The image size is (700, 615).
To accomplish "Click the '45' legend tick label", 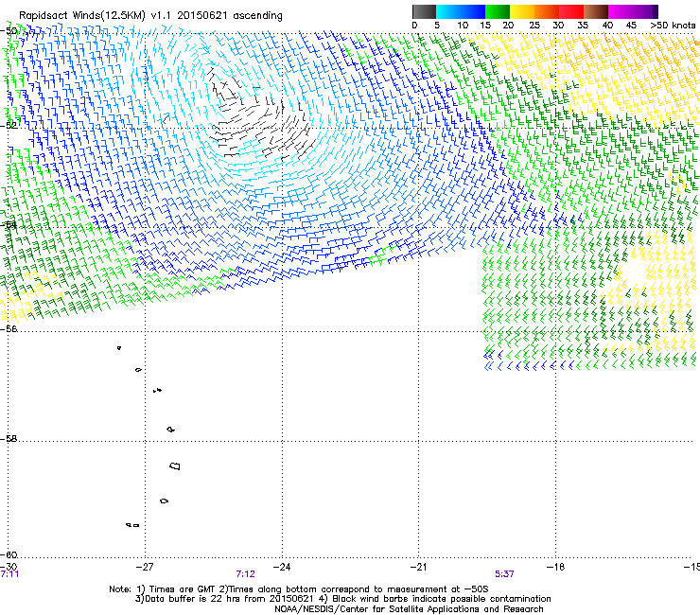I will [x=631, y=26].
